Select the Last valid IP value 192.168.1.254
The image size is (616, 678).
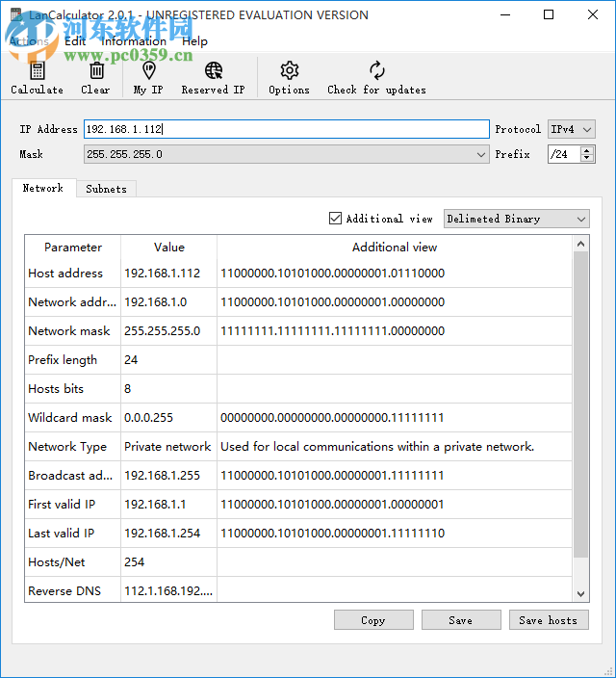pyautogui.click(x=162, y=534)
